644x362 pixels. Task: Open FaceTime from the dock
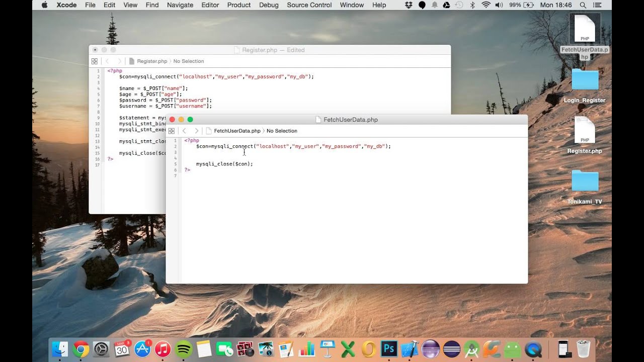coord(224,348)
